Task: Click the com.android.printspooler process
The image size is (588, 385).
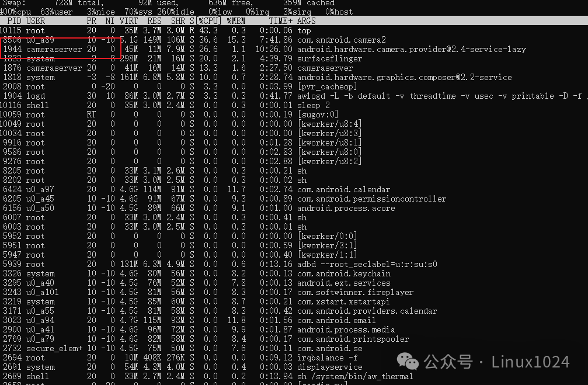Action: tap(353, 339)
